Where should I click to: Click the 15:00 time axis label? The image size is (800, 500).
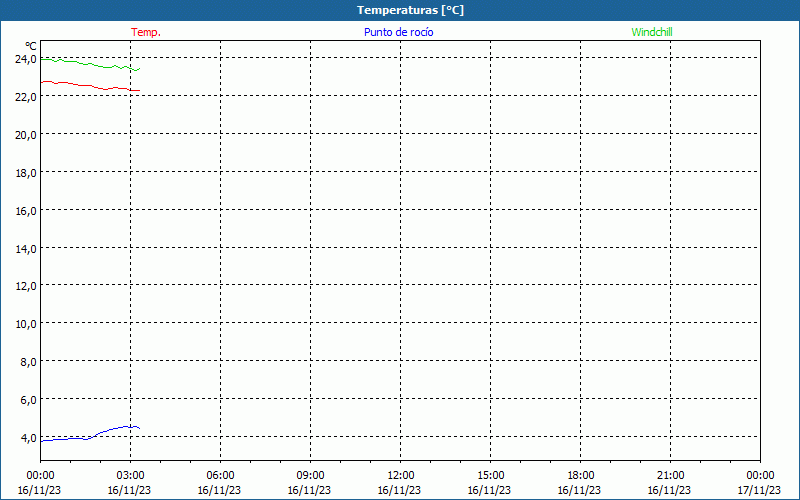coord(490,476)
